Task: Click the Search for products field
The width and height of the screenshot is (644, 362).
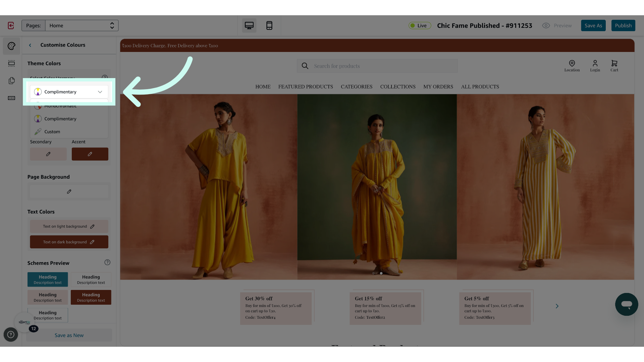Action: [x=377, y=66]
